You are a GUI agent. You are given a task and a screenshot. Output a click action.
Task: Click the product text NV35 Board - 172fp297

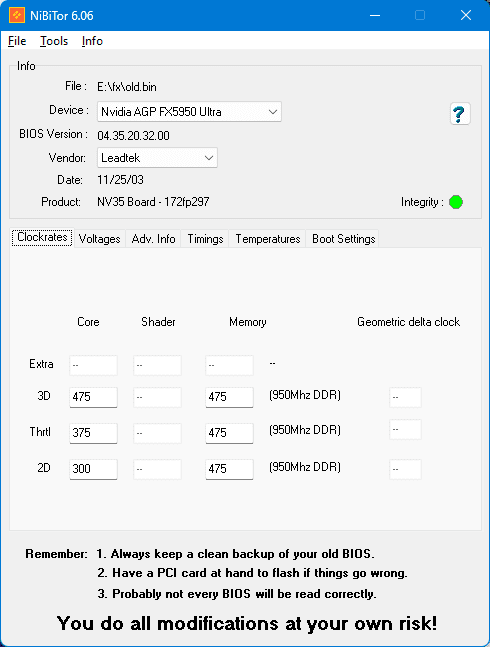coord(153,202)
